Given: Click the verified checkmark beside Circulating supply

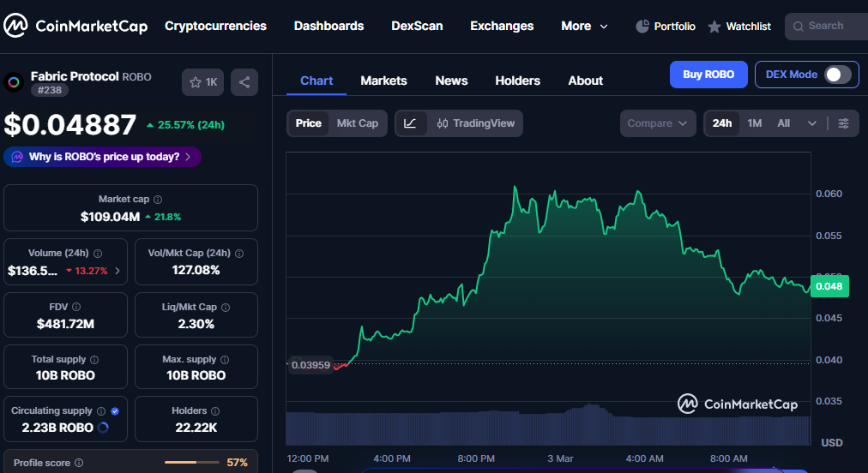Looking at the screenshot, I should click(x=115, y=411).
